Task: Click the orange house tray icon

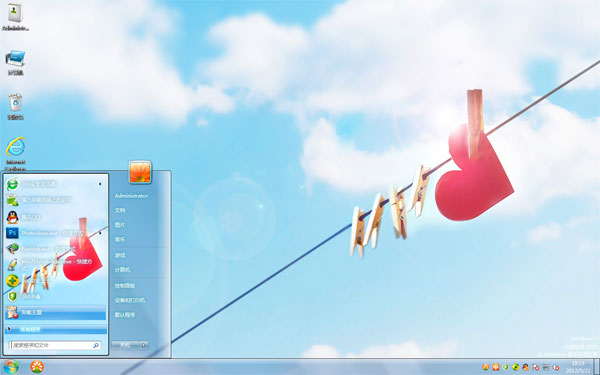Action: (486, 367)
